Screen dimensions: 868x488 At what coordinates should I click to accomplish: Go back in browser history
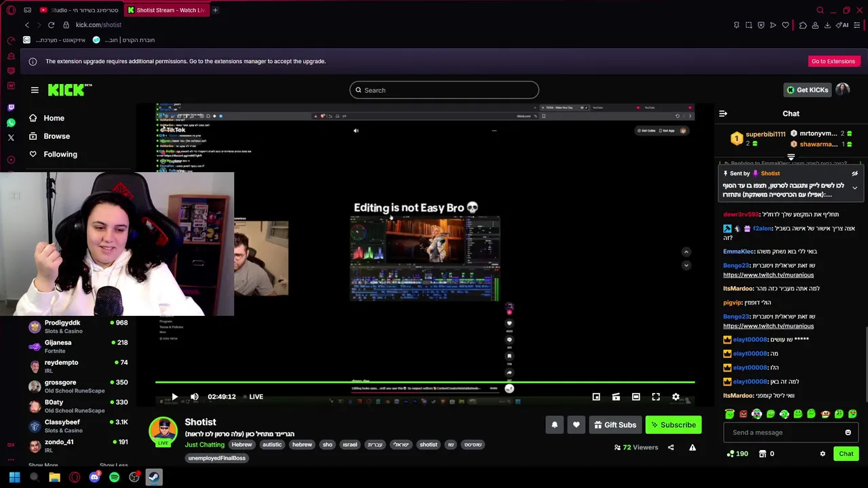[26, 25]
